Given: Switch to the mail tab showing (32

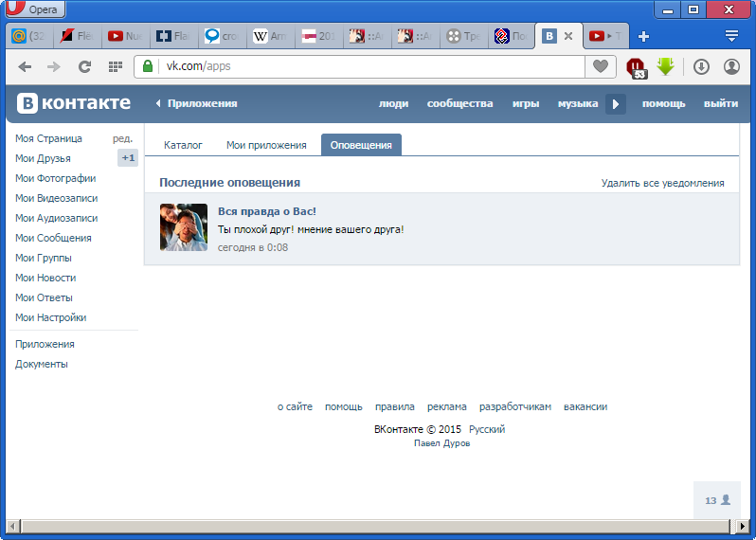Looking at the screenshot, I should coord(29,36).
